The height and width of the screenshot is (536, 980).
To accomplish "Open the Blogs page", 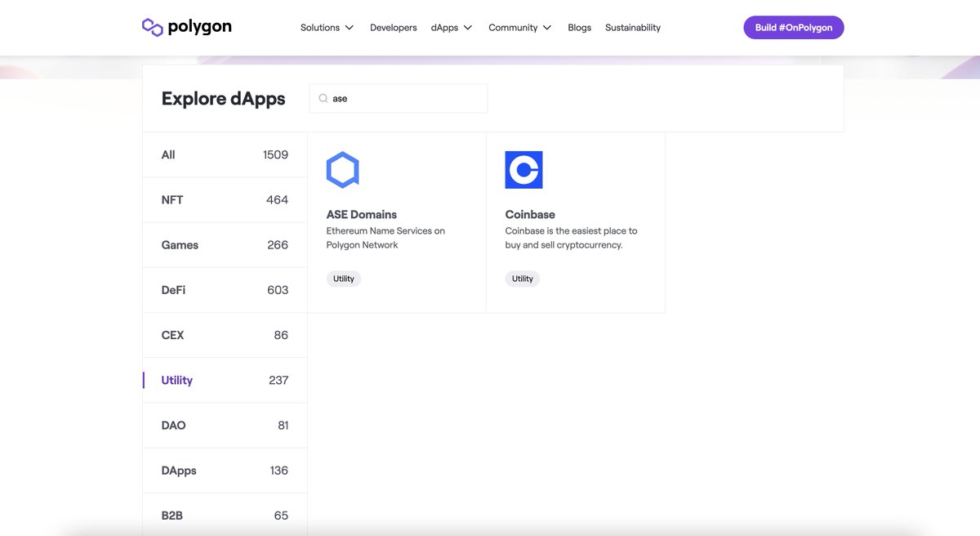I will 579,28.
